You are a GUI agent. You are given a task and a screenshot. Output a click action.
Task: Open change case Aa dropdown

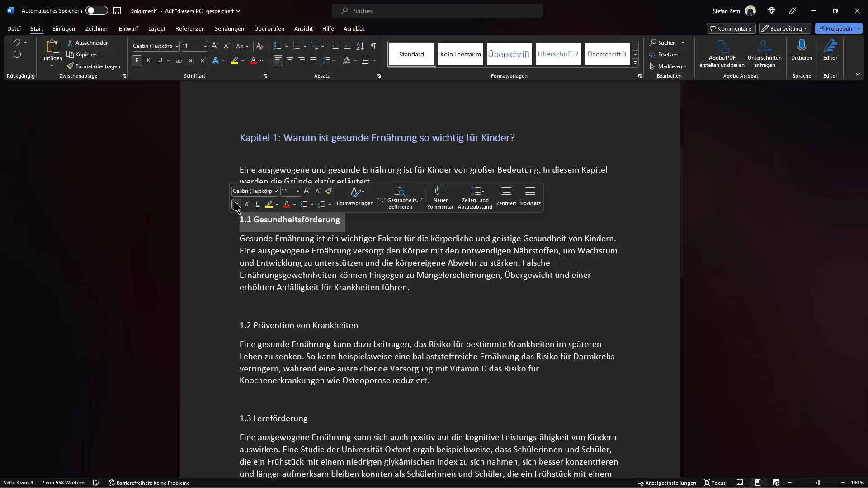[x=242, y=46]
